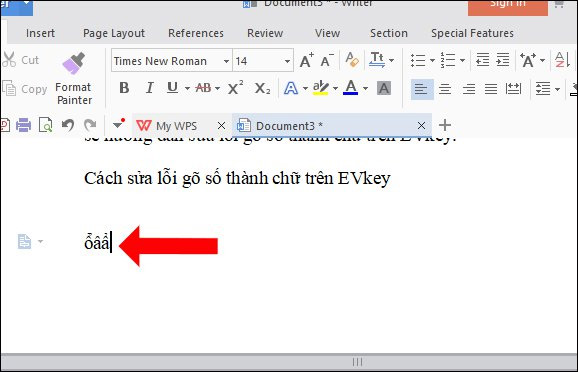Toggle Bold formatting

124,88
